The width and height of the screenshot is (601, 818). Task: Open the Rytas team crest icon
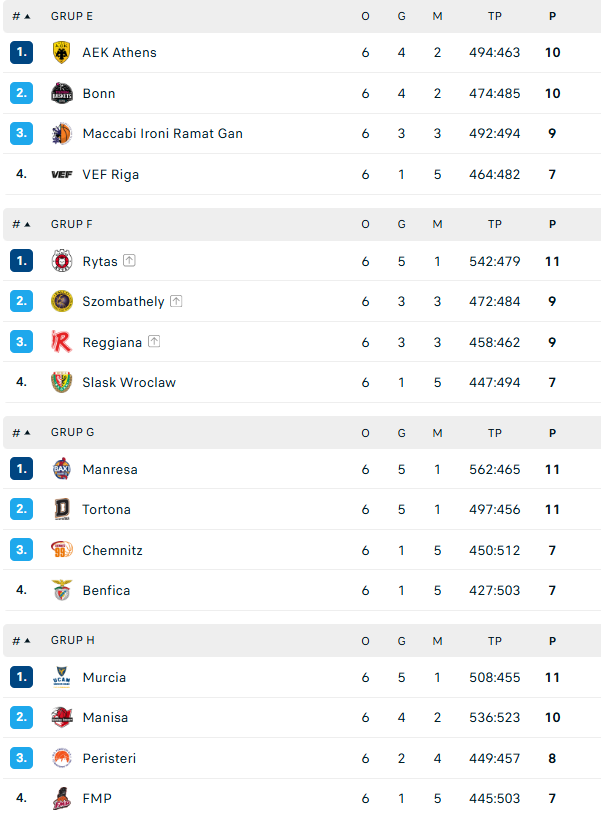pos(62,261)
